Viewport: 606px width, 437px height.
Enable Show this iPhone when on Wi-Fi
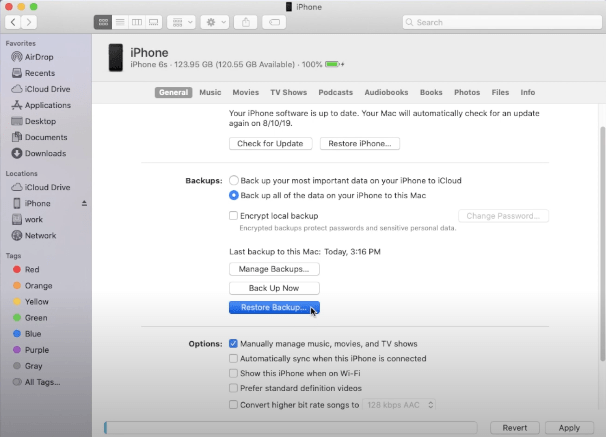(233, 373)
